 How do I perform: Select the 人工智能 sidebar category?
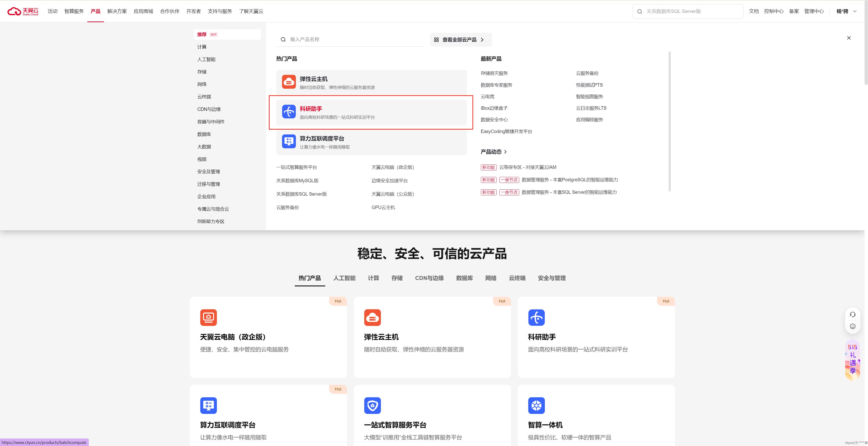[206, 59]
